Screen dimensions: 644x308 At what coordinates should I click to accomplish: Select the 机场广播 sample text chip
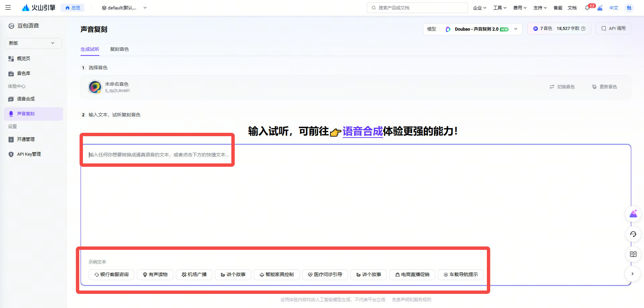click(194, 274)
